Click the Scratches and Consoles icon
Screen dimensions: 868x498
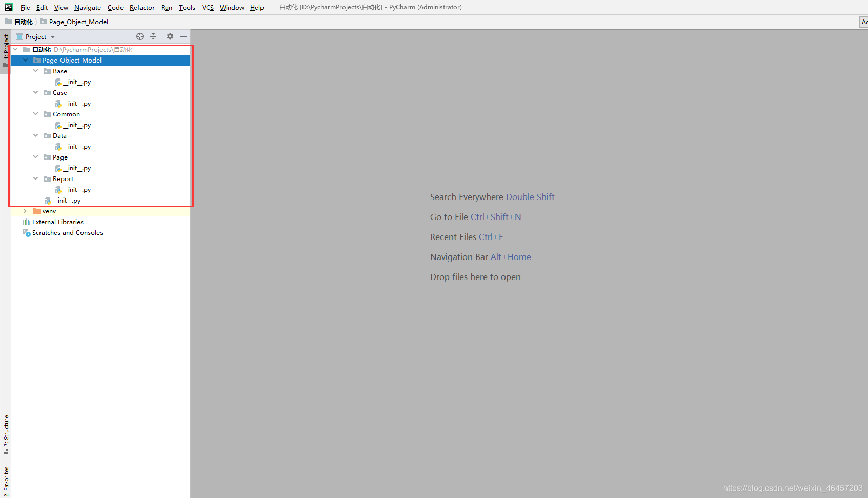27,233
